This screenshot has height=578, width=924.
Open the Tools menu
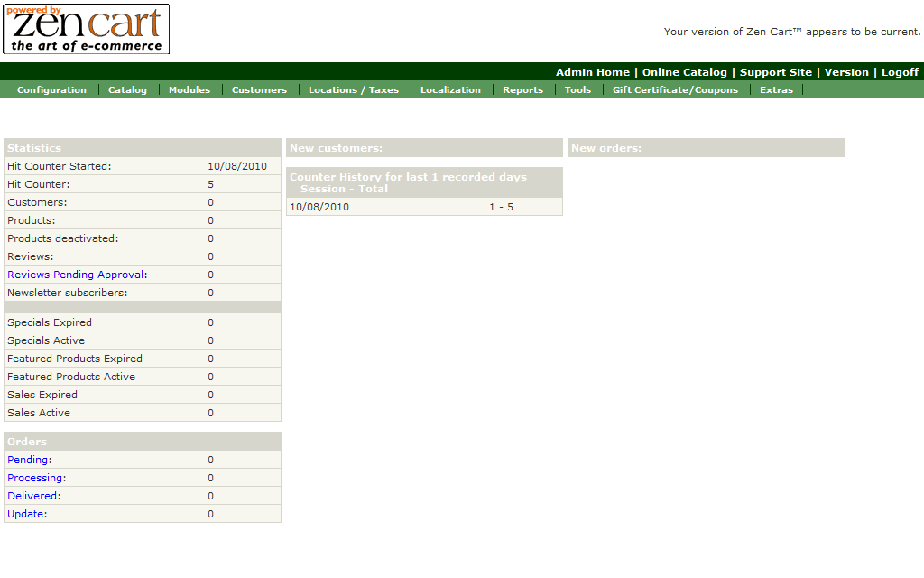[577, 89]
